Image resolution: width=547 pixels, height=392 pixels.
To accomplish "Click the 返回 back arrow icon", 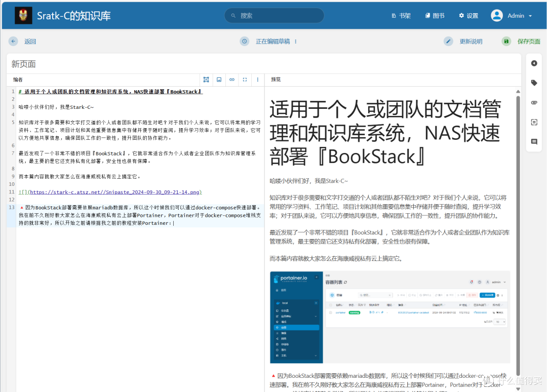I will pos(13,42).
